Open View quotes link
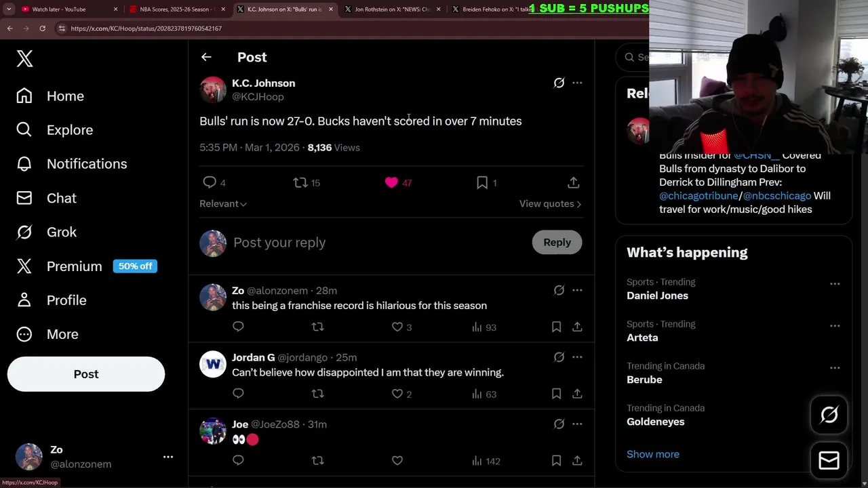 pyautogui.click(x=550, y=204)
